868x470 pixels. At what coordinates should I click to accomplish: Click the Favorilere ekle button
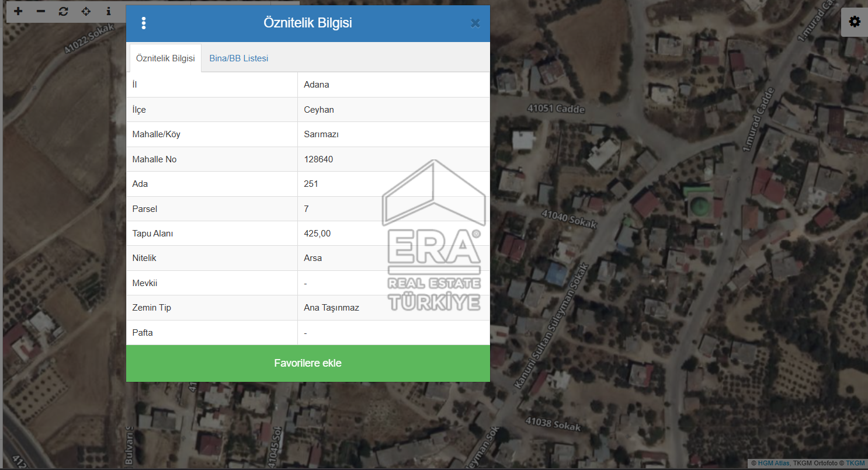pyautogui.click(x=308, y=363)
